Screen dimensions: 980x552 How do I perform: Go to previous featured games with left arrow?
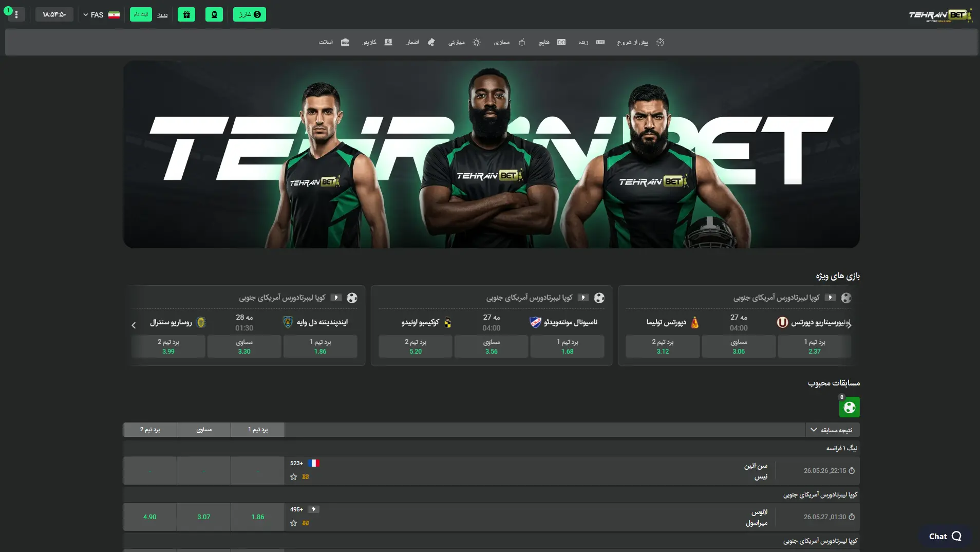pyautogui.click(x=134, y=325)
